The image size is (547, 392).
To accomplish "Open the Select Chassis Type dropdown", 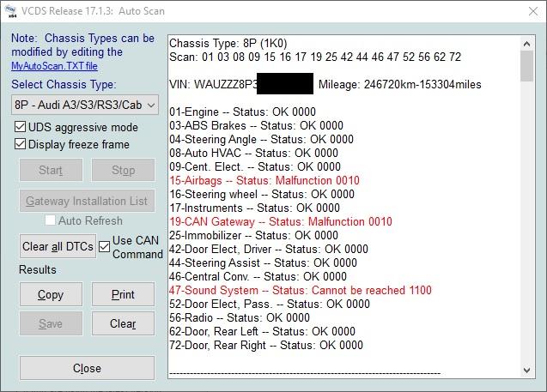I will 85,105.
